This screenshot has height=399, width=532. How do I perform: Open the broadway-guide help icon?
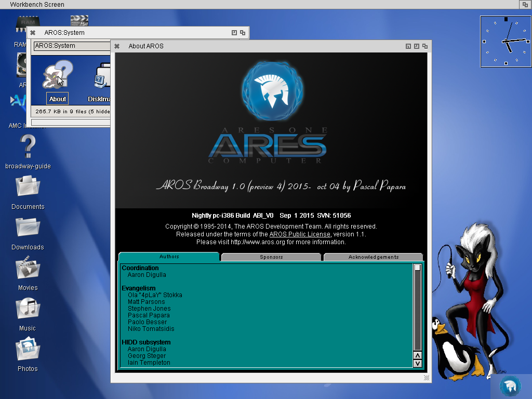28,147
